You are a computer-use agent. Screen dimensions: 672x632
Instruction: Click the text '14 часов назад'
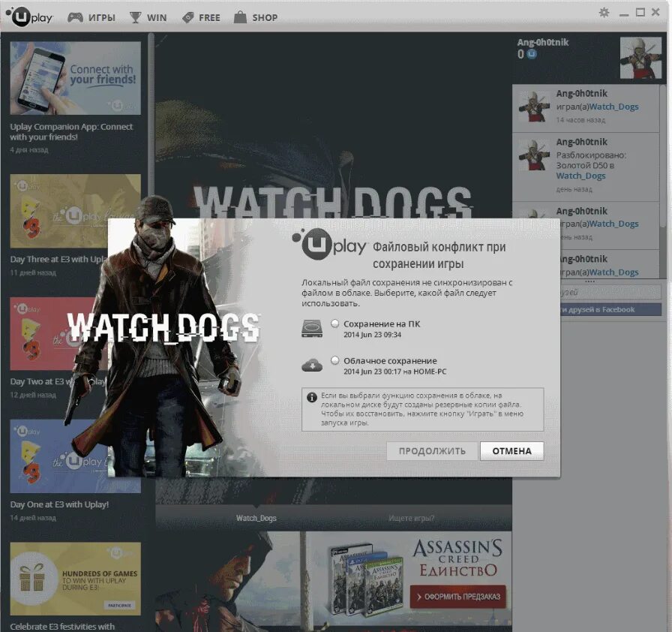pos(580,119)
